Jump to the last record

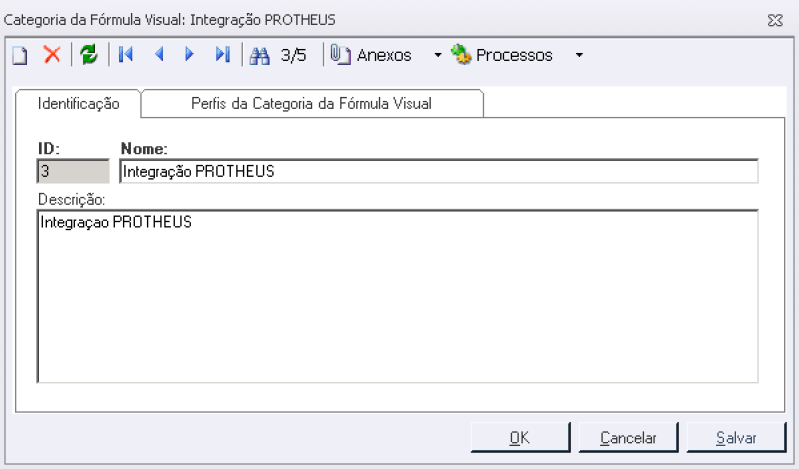(x=223, y=54)
